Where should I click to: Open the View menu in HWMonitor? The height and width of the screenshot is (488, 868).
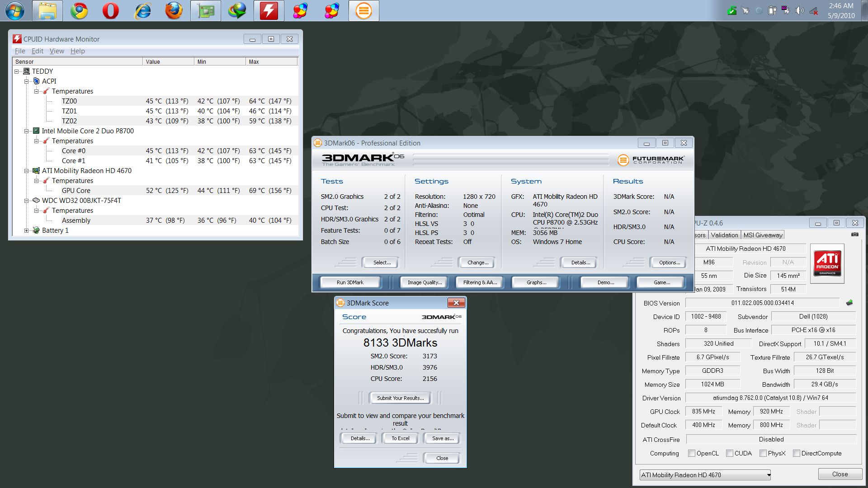point(57,51)
